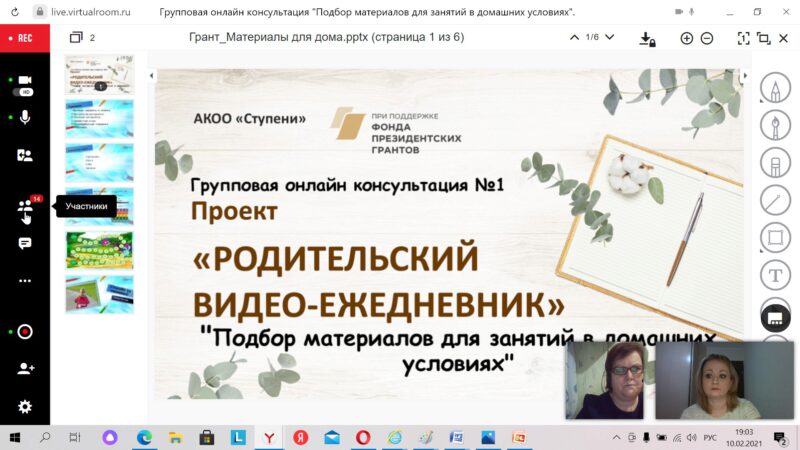Open the three-dots more options menu

click(x=24, y=281)
